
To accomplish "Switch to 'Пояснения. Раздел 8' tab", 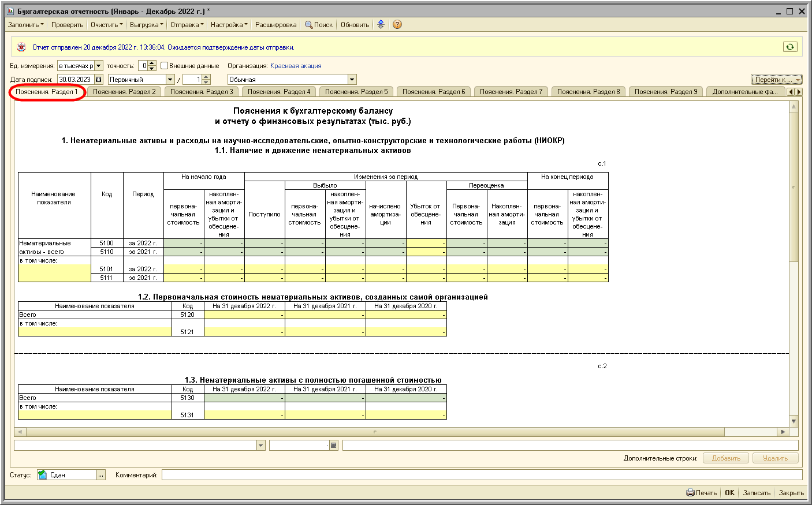I will (x=588, y=92).
